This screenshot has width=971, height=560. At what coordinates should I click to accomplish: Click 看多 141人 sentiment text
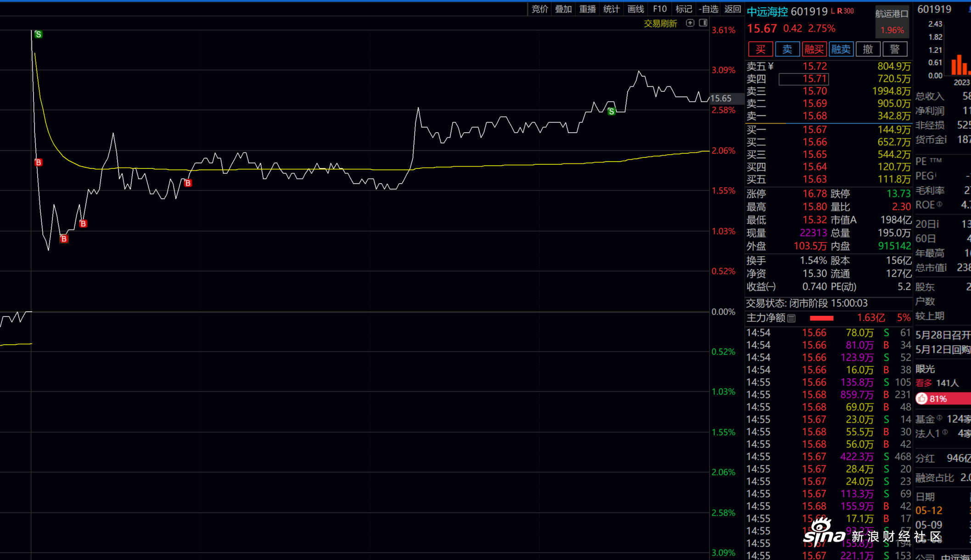click(937, 383)
